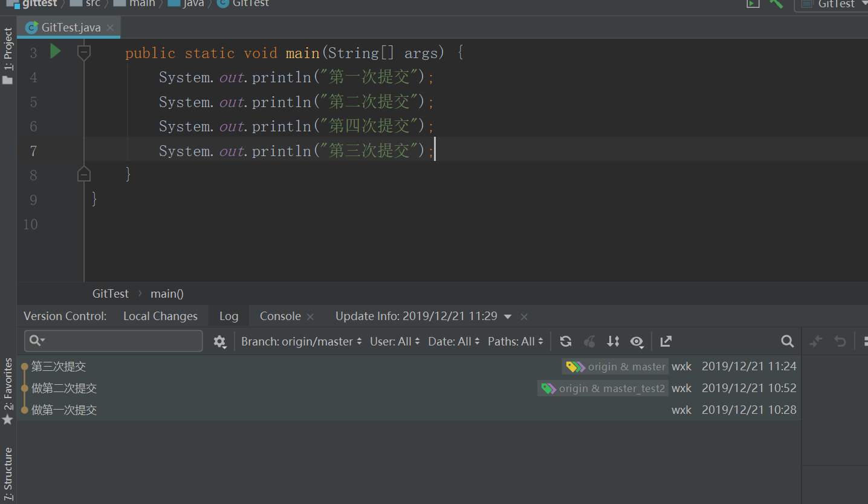Open the Date: All filter
Image resolution: width=868 pixels, height=504 pixels.
pyautogui.click(x=453, y=341)
